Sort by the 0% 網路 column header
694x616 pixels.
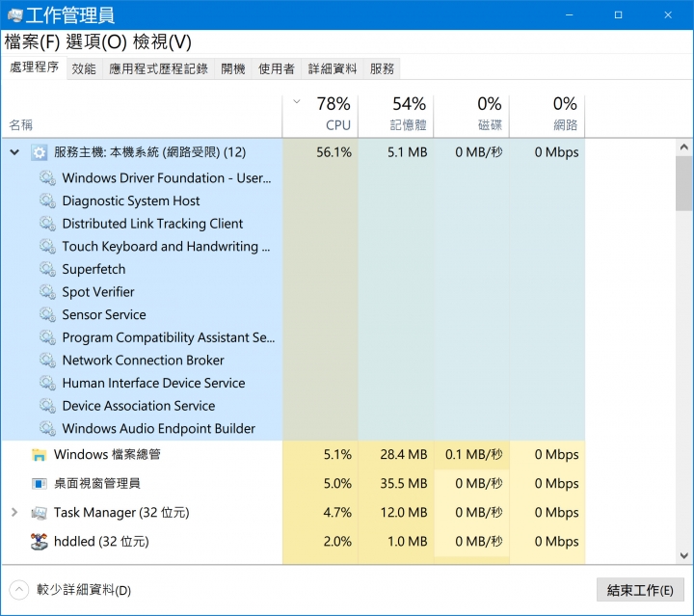(547, 116)
